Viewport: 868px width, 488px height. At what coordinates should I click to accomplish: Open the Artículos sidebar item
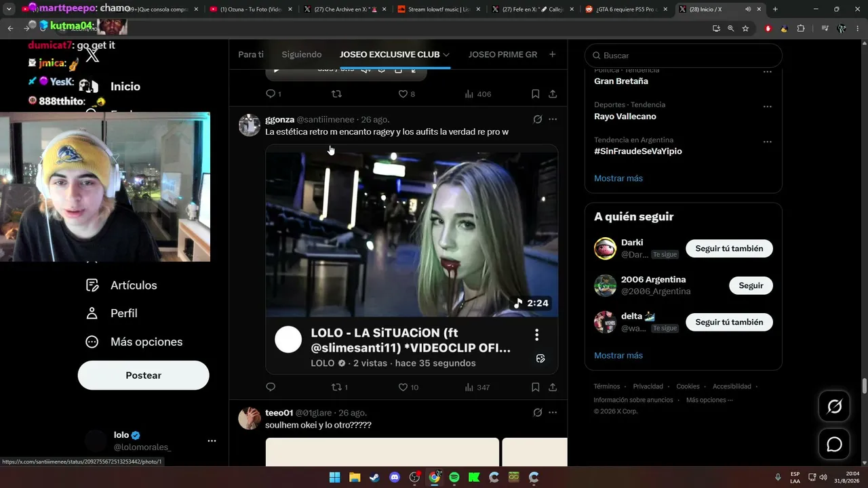tap(122, 285)
